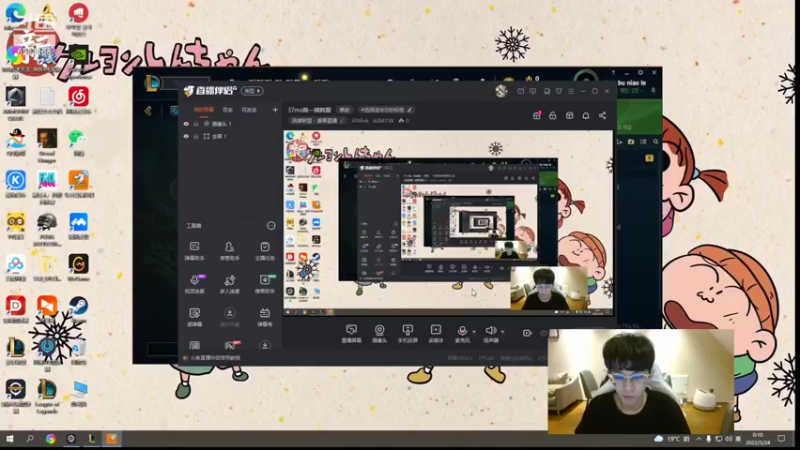800x450 pixels.
Task: Click the padlock icon above the preview
Action: [x=553, y=116]
